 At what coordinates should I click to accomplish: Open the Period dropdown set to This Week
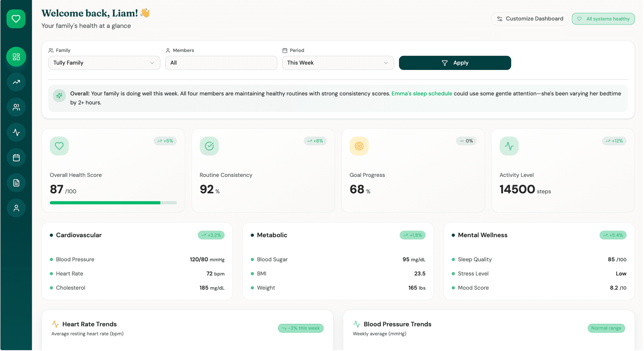point(338,63)
